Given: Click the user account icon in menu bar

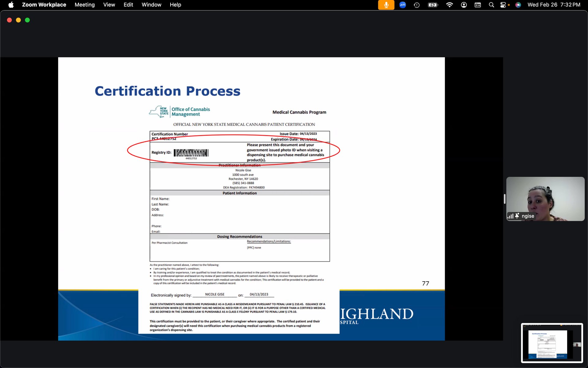Looking at the screenshot, I should [464, 5].
